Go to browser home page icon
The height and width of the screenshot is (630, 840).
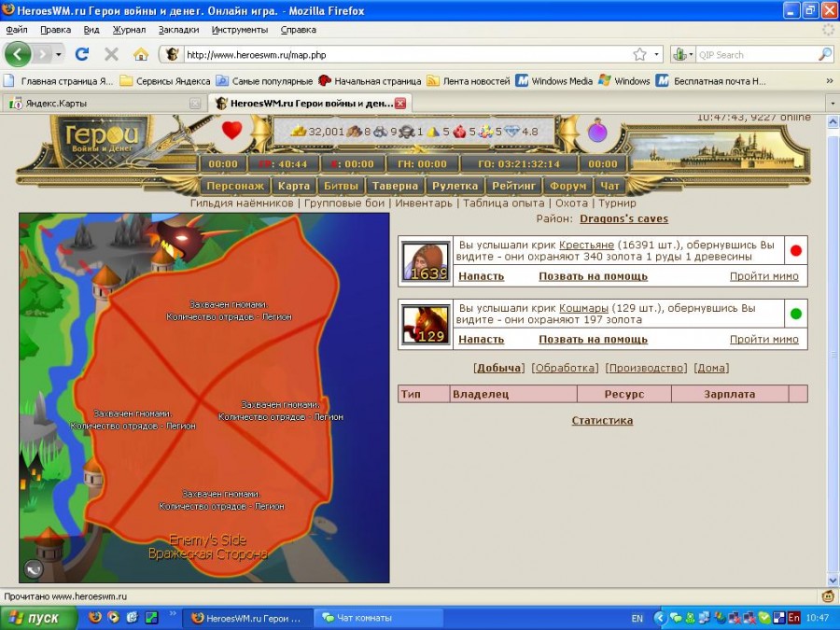pyautogui.click(x=141, y=54)
